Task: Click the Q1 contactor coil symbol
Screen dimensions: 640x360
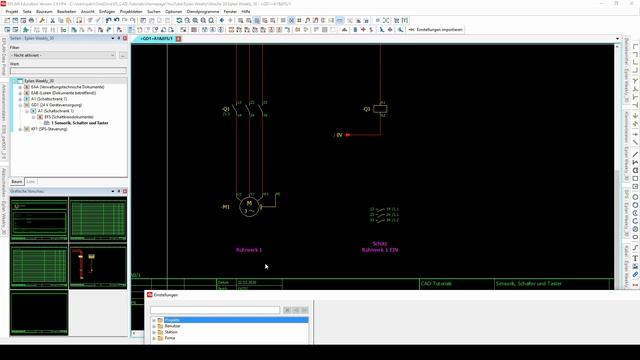Action: coord(380,109)
